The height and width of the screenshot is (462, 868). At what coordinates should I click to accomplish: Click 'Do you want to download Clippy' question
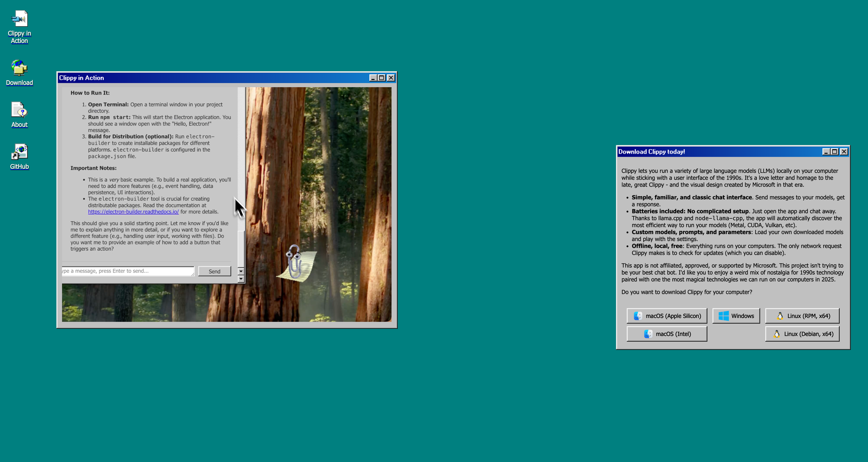pos(687,292)
